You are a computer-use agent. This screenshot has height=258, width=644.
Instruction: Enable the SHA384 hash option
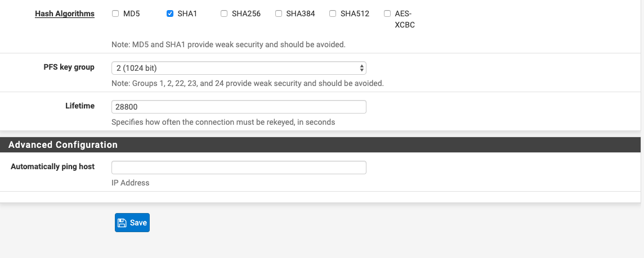pos(279,13)
